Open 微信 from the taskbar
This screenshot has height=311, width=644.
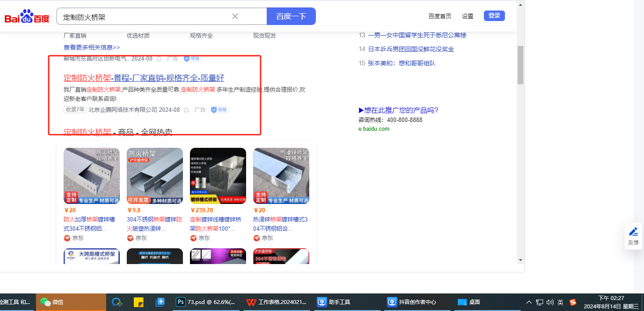coord(71,302)
